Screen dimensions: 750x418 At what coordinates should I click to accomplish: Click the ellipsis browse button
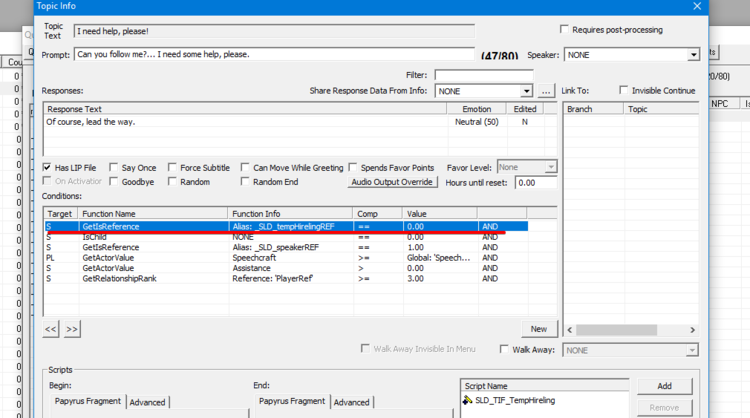546,91
